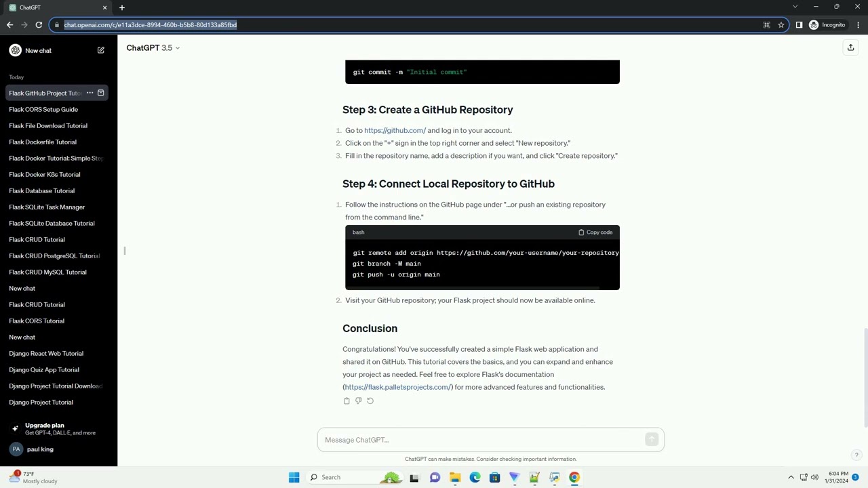Image resolution: width=868 pixels, height=488 pixels.
Task: Open the Chrome three-dot menu
Action: pos(859,25)
